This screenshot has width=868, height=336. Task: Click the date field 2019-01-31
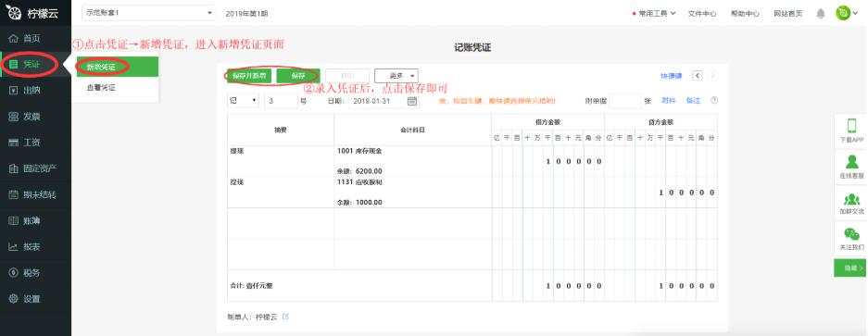[x=378, y=101]
